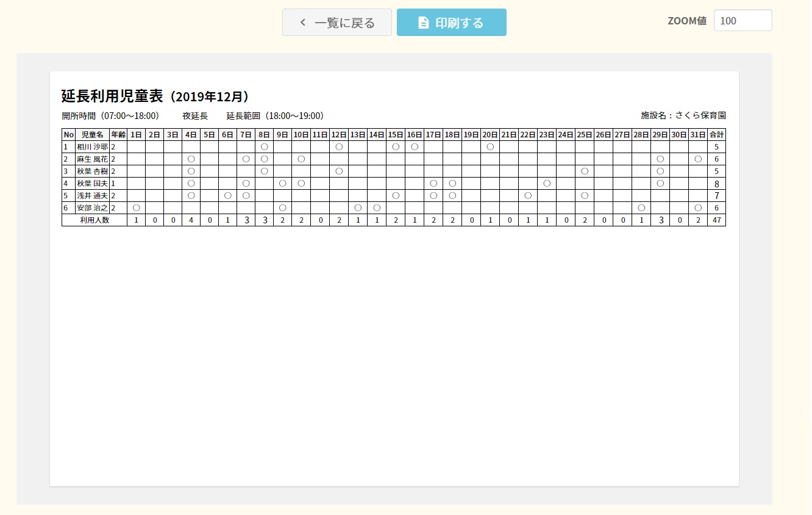Click the 12日 column header
The height and width of the screenshot is (515, 812).
tap(339, 135)
